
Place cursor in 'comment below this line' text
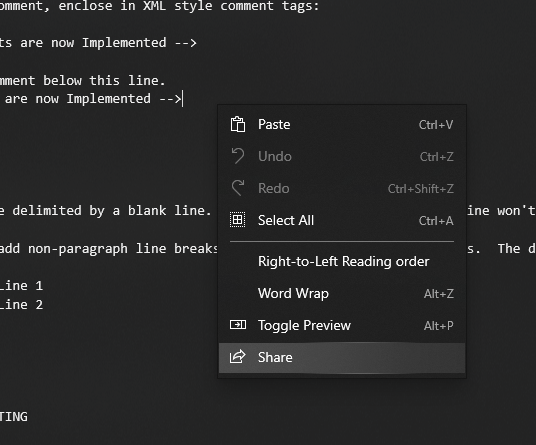(82, 81)
